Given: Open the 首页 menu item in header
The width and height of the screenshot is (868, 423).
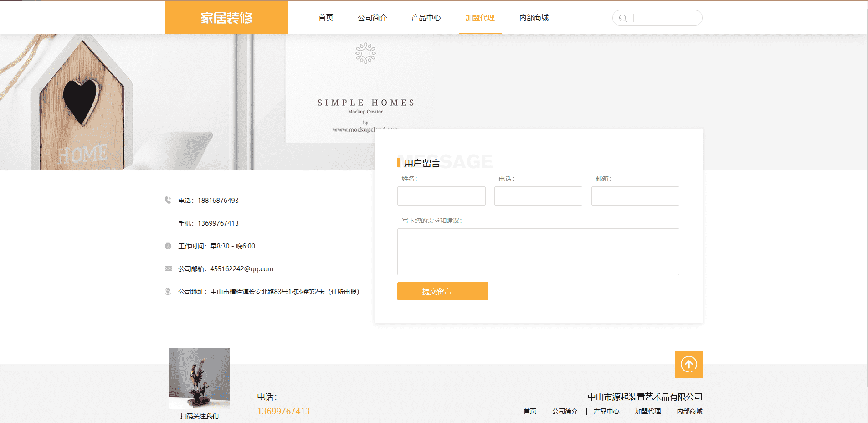Looking at the screenshot, I should pyautogui.click(x=326, y=17).
